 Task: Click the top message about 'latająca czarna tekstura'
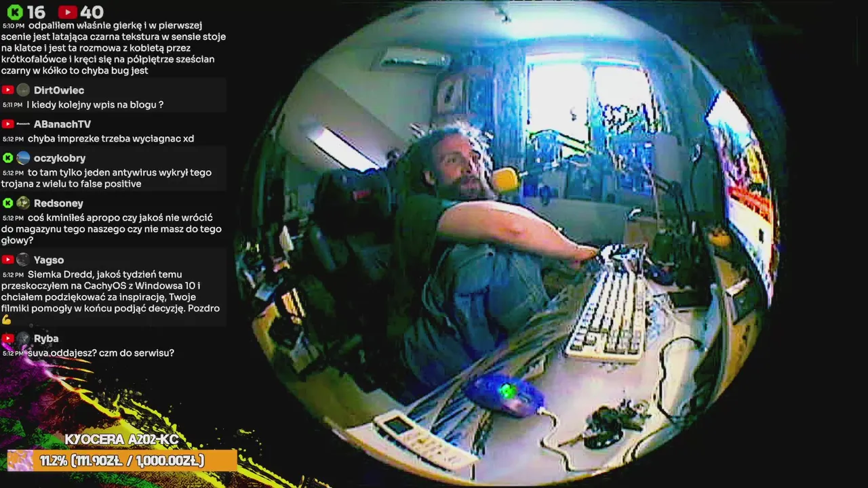[x=113, y=48]
